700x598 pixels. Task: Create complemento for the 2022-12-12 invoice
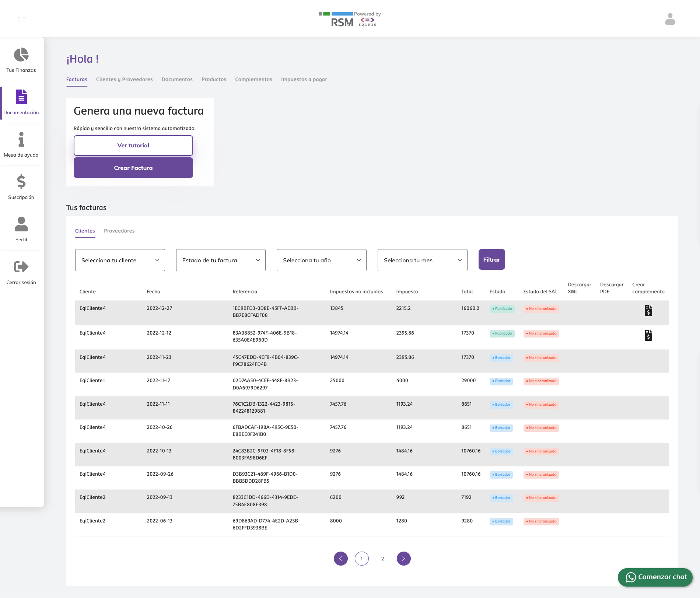(648, 335)
